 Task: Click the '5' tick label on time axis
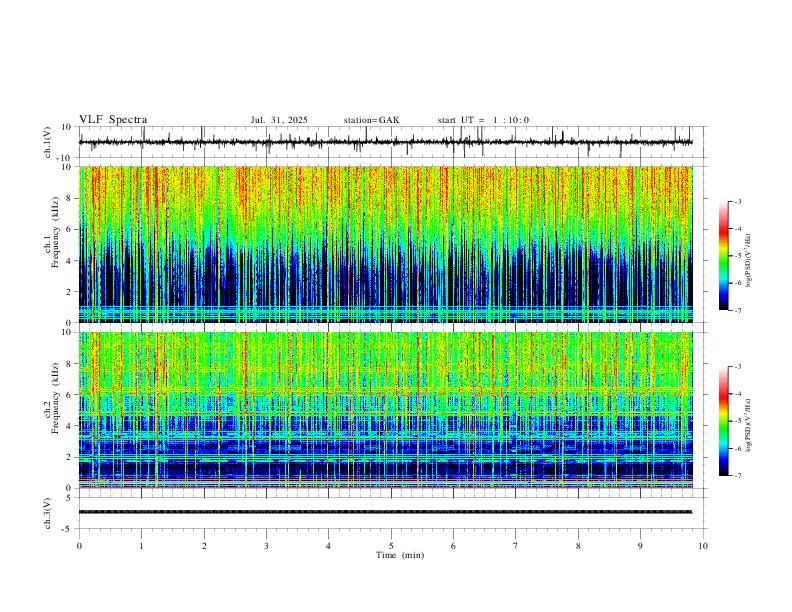point(391,546)
